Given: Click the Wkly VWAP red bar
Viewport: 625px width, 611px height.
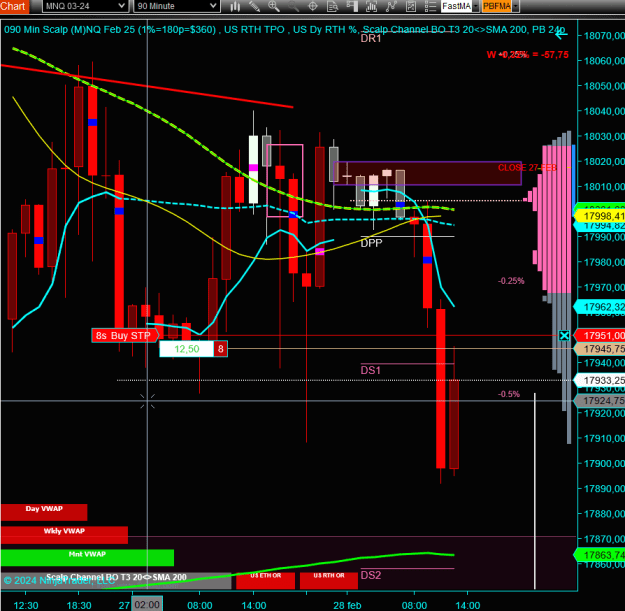Looking at the screenshot, I should pyautogui.click(x=64, y=535).
